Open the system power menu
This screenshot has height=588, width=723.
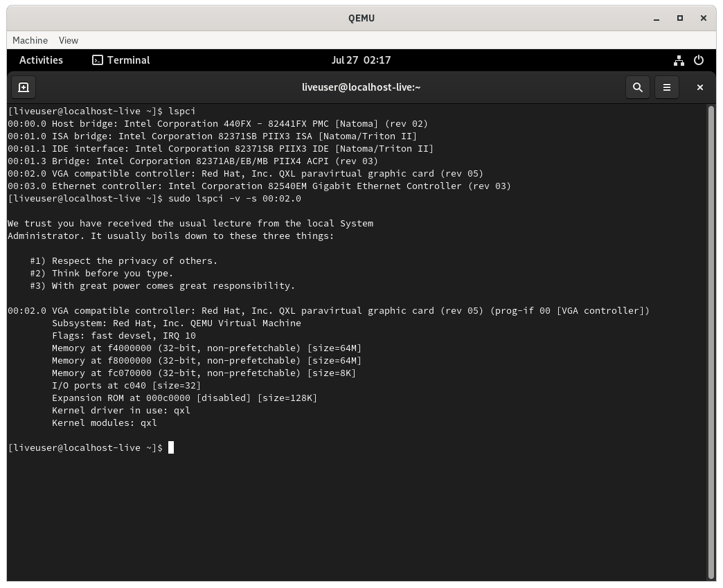pyautogui.click(x=699, y=60)
